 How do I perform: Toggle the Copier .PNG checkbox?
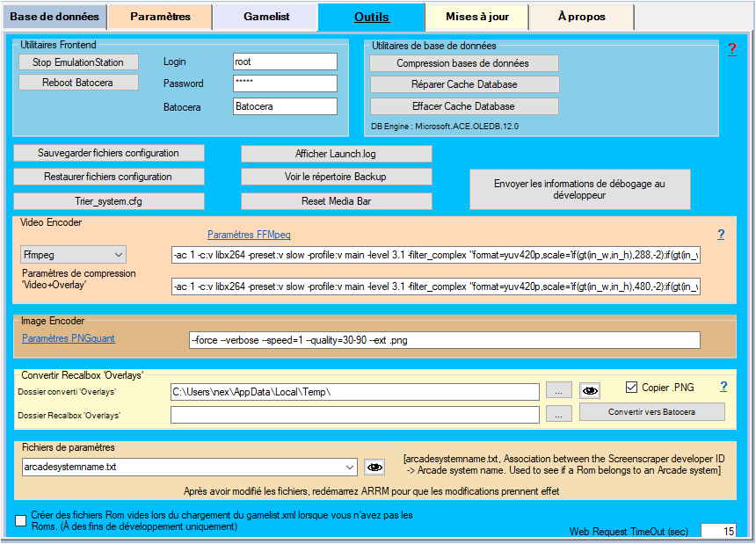[x=632, y=388]
